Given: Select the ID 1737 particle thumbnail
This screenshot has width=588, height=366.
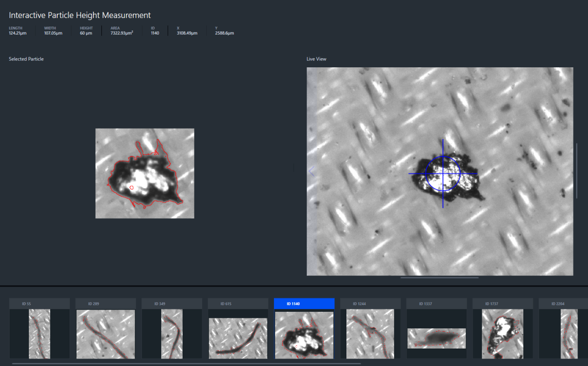Looking at the screenshot, I should coord(502,334).
